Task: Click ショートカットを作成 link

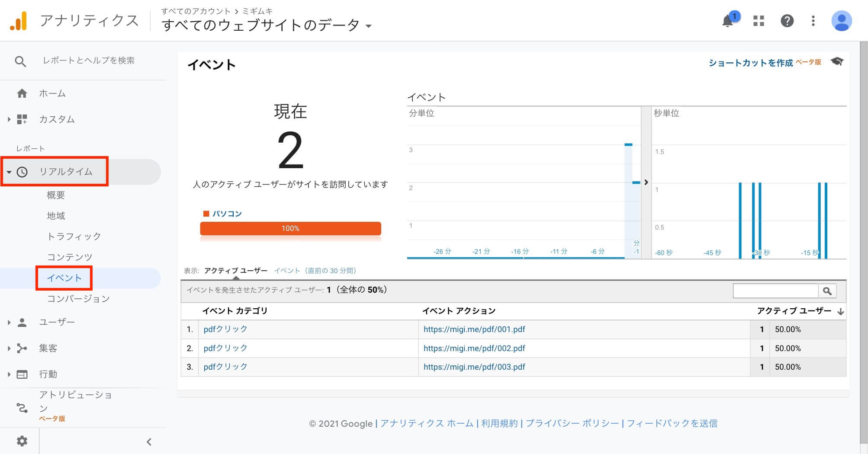Action: tap(750, 63)
